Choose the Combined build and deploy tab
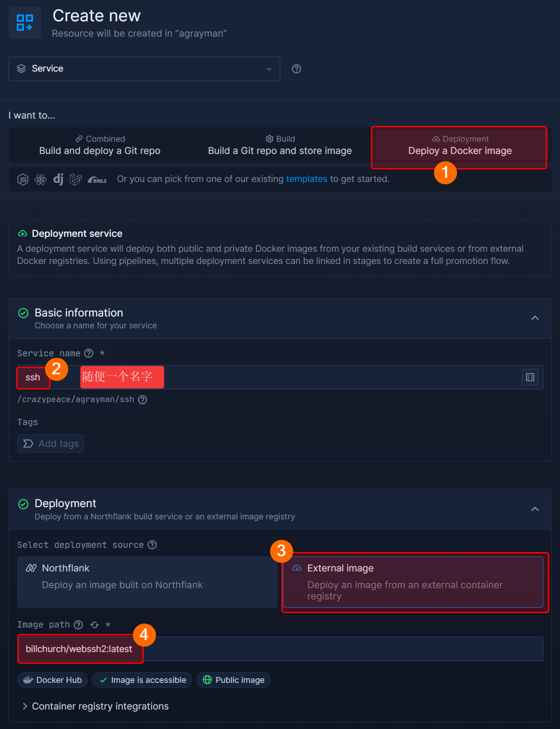The height and width of the screenshot is (729, 560). click(x=100, y=145)
